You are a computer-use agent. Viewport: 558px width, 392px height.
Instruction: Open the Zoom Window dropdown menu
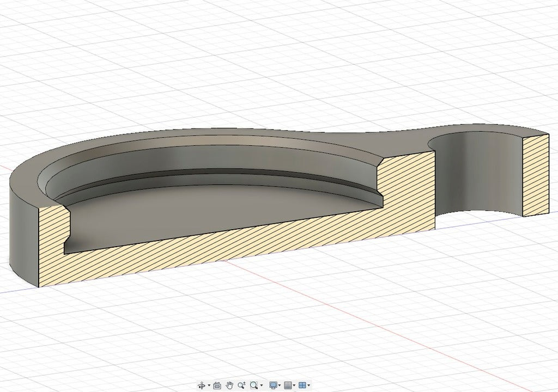pyautogui.click(x=262, y=385)
